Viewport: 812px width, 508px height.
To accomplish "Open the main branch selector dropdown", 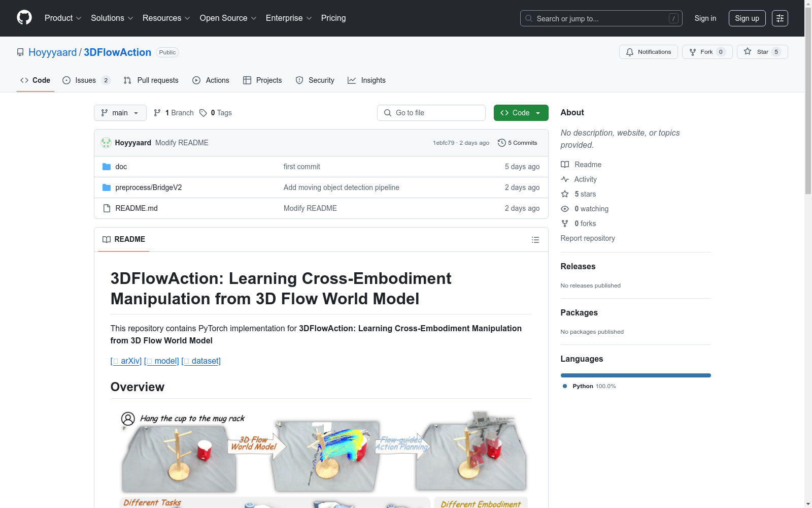I will [x=120, y=113].
